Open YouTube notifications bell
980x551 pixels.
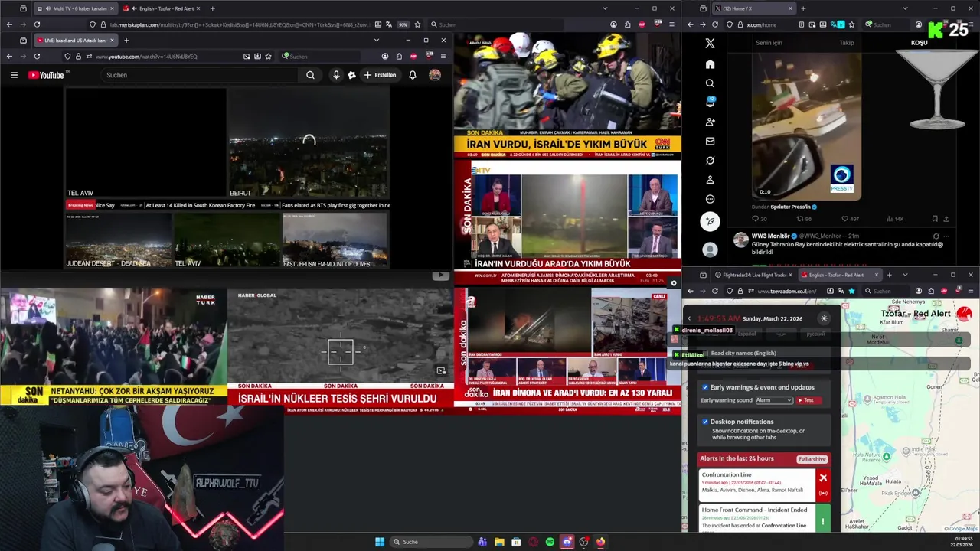pyautogui.click(x=413, y=75)
